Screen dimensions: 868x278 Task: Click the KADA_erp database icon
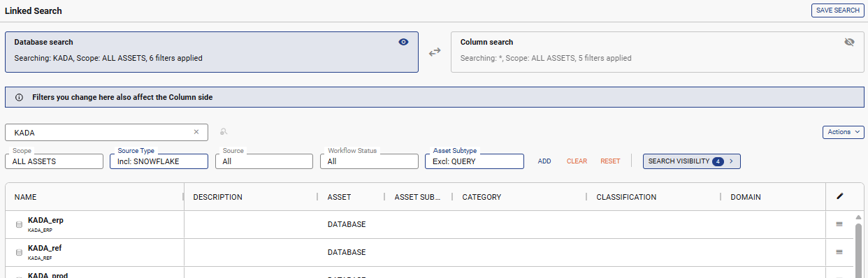[x=19, y=225]
